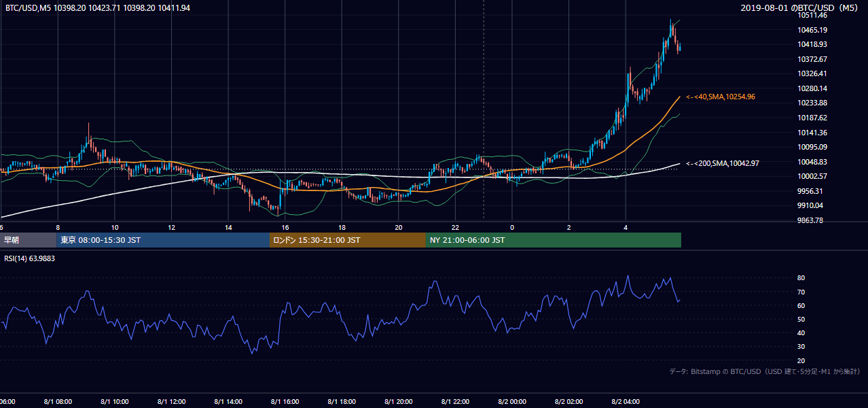Click the 200 SMA 10042.97 label
This screenshot has width=868, height=408.
pyautogui.click(x=723, y=163)
